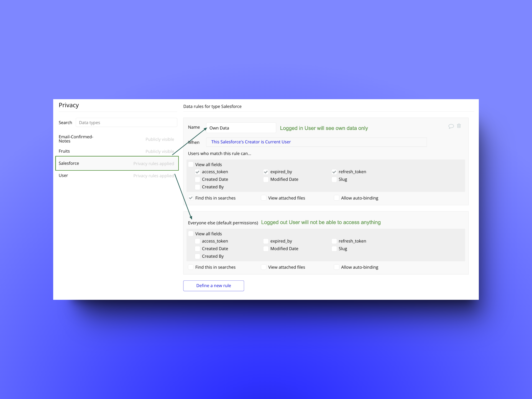This screenshot has height=399, width=532.
Task: Enable Find this in searches under Everyone else
Action: point(191,267)
